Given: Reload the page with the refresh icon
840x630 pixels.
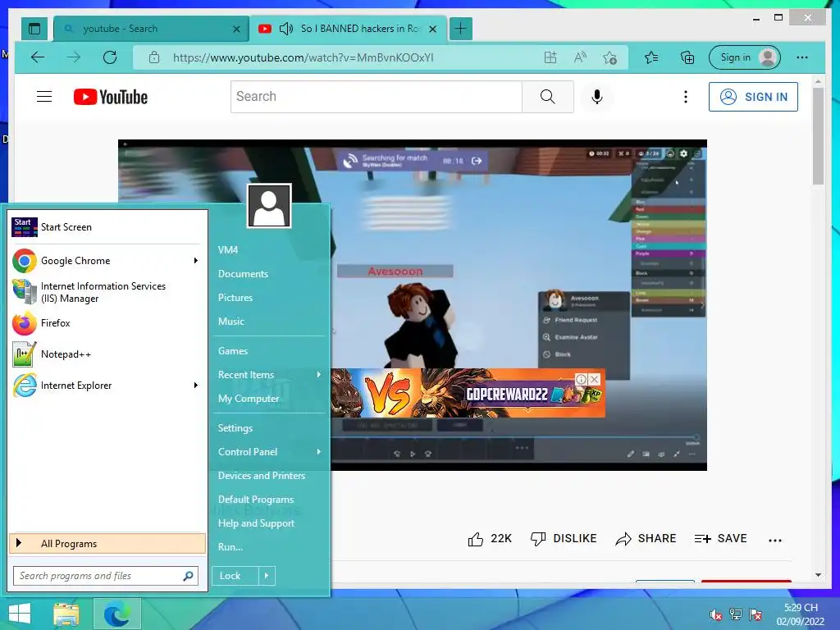Looking at the screenshot, I should (110, 57).
